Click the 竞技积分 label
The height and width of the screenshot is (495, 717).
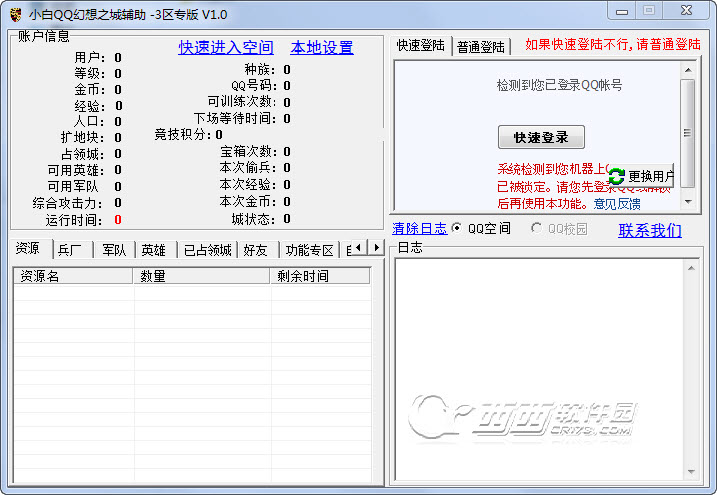(x=181, y=134)
